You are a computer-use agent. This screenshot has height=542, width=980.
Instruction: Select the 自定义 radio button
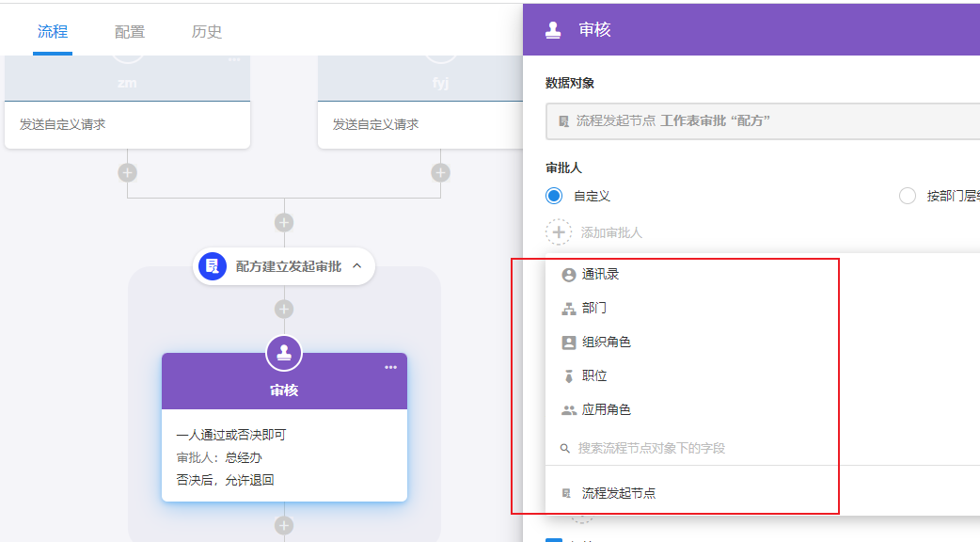coord(554,196)
